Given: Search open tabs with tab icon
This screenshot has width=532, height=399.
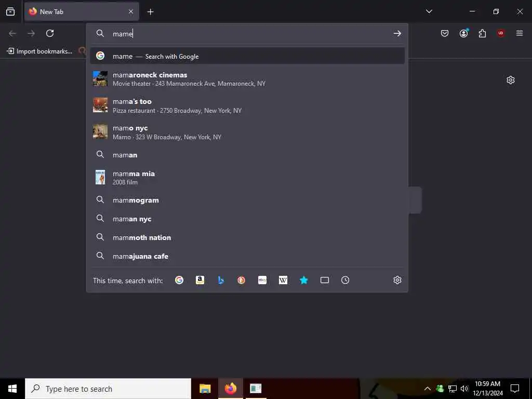Looking at the screenshot, I should tap(325, 280).
